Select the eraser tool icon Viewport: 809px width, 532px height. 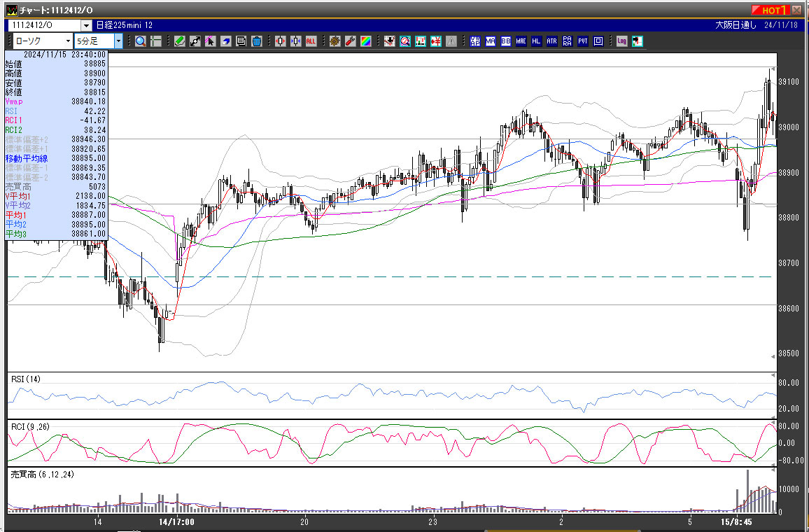pos(225,41)
